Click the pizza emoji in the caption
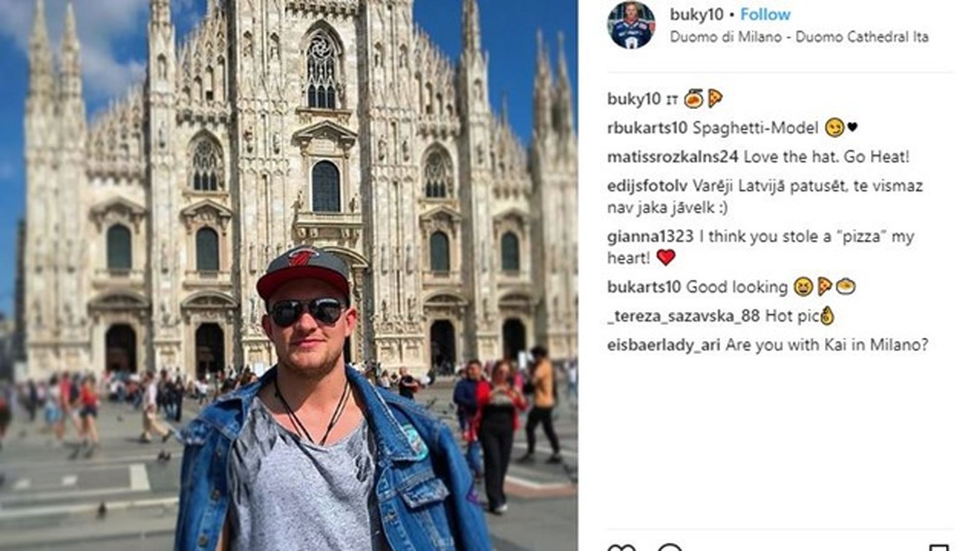Screen dimensions: 980x551 point(715,98)
